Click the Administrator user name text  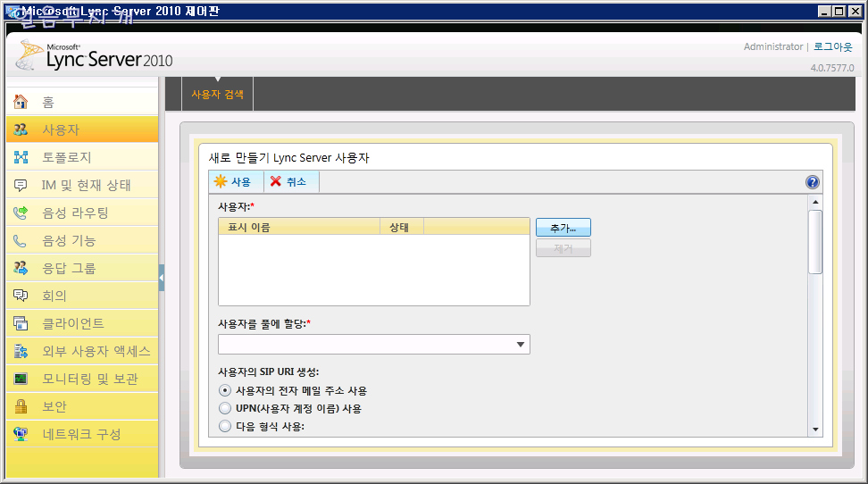click(x=772, y=46)
